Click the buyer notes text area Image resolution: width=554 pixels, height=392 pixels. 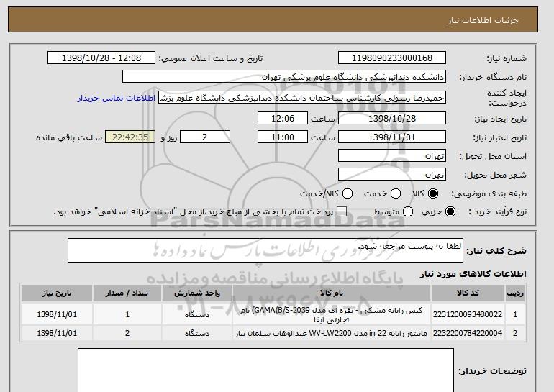point(265,370)
